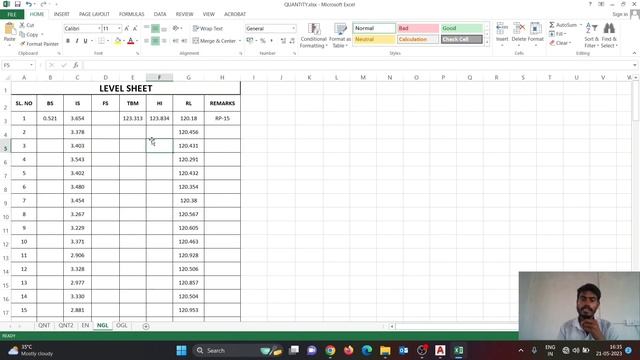This screenshot has width=640, height=360.
Task: Expand the borders dropdown arrow
Action: (x=108, y=41)
